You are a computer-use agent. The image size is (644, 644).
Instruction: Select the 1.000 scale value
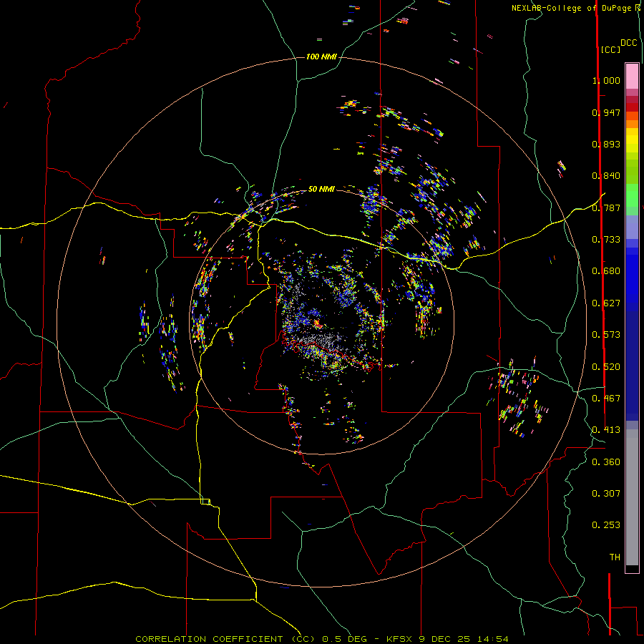pos(606,80)
